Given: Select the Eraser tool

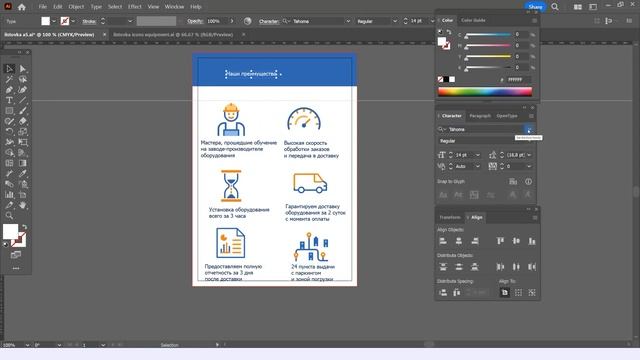Looking at the screenshot, I should click(23, 121).
